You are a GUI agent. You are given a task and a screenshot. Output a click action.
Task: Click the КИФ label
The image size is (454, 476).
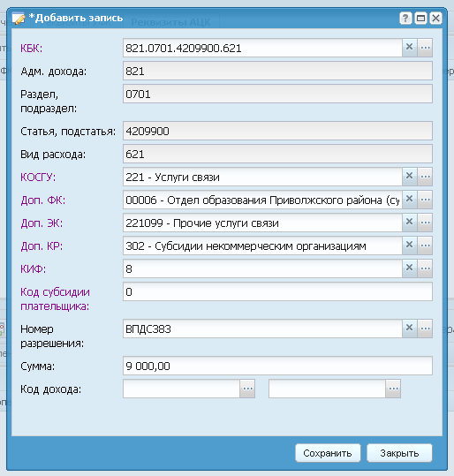(33, 269)
